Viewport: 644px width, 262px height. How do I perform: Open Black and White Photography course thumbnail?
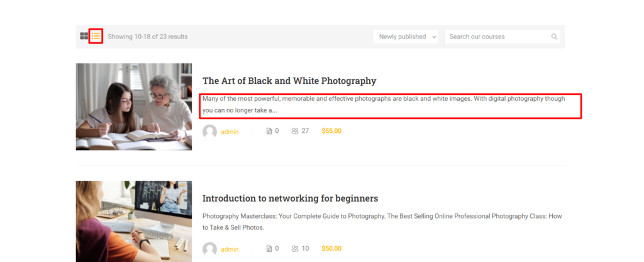tap(134, 106)
